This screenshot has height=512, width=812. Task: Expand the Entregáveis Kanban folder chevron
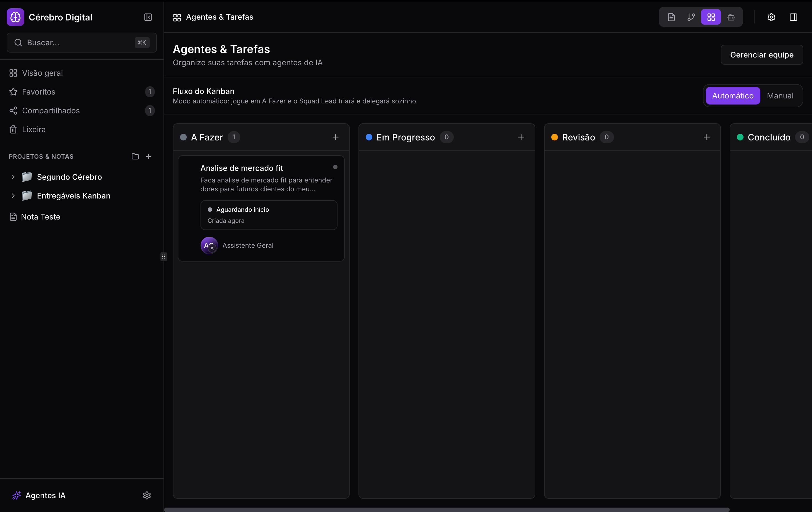13,196
